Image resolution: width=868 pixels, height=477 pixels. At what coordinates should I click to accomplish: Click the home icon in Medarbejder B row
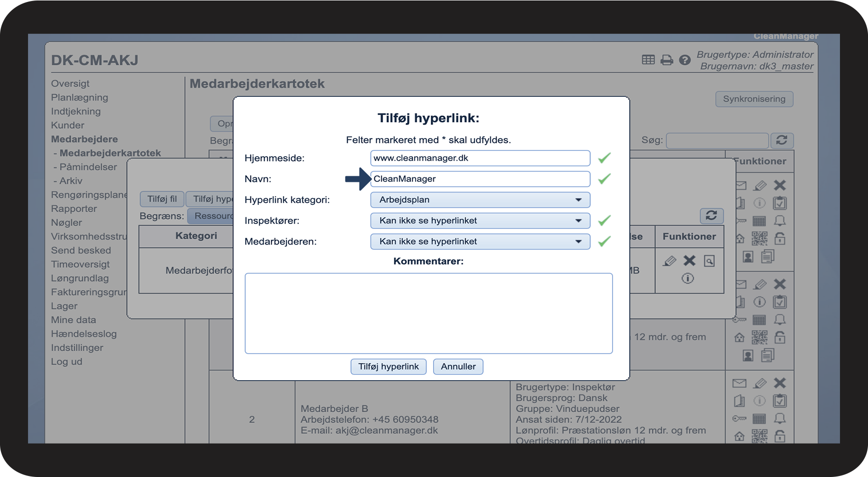[739, 436]
